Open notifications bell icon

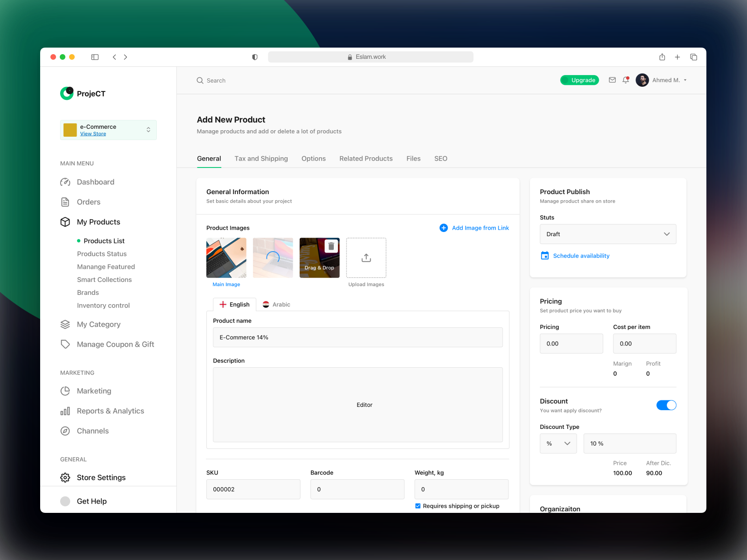click(626, 80)
